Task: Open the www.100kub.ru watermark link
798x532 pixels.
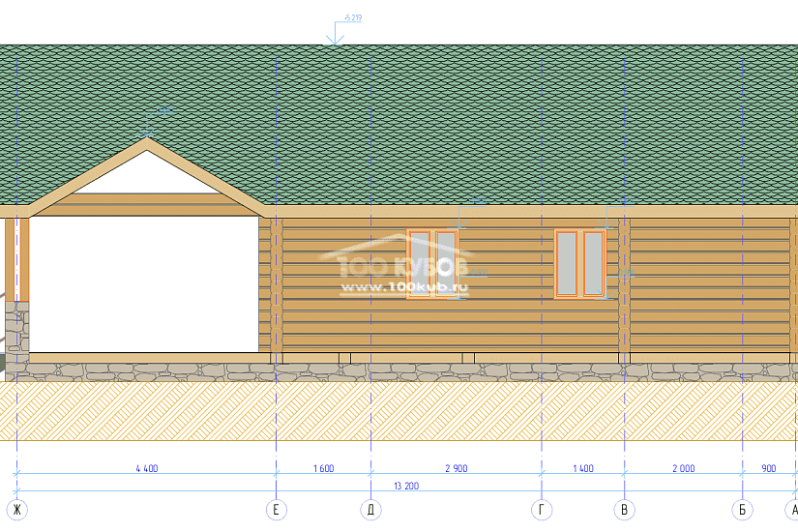Action: 402,287
